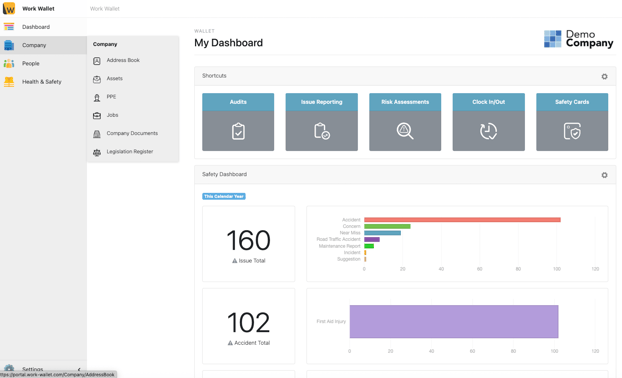Click the Issue Reporting clipboard icon
Image resolution: width=622 pixels, height=378 pixels.
coord(322,131)
